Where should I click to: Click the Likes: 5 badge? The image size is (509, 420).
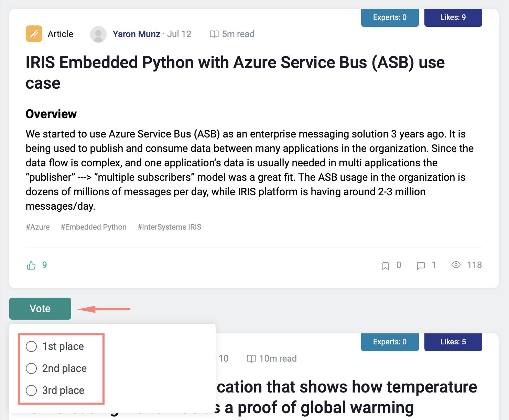click(x=453, y=342)
